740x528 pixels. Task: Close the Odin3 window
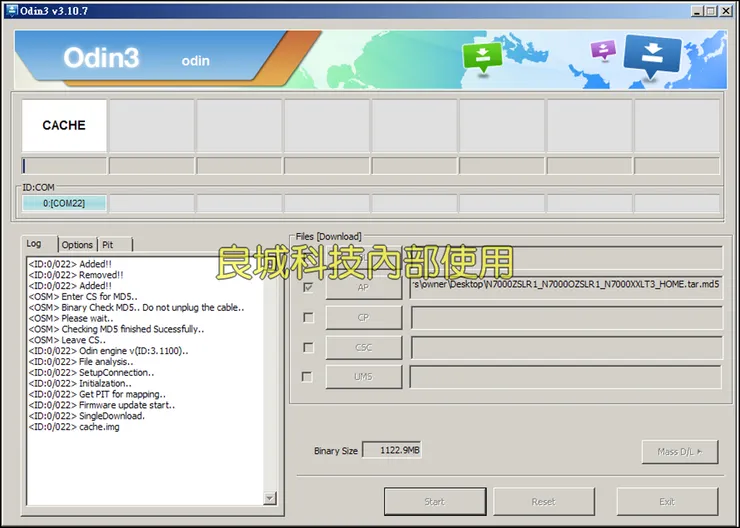tap(726, 10)
